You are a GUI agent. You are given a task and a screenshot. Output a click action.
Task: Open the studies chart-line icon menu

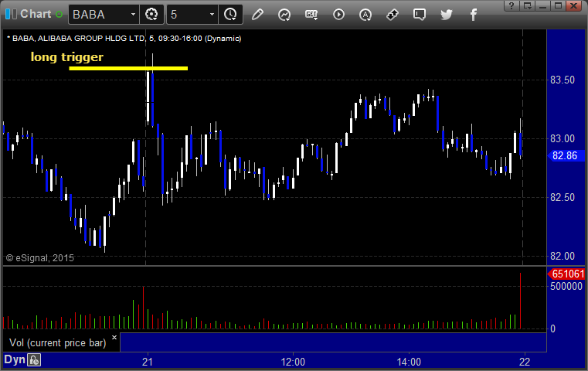coord(284,15)
